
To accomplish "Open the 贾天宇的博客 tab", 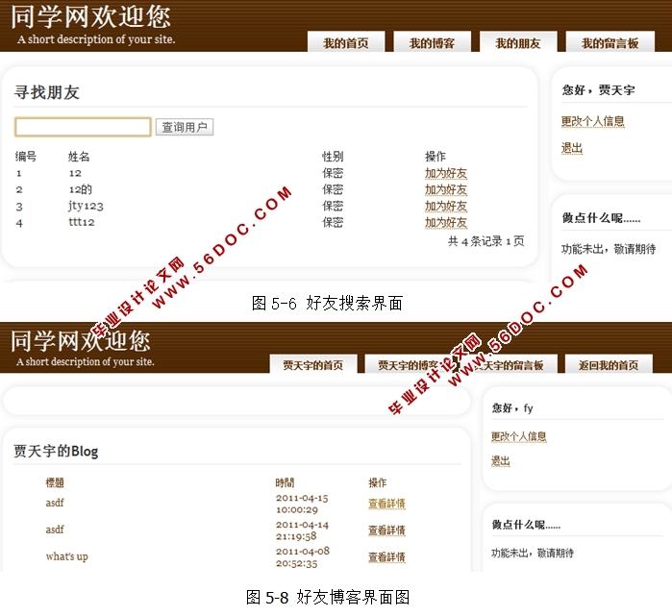I will 408,364.
